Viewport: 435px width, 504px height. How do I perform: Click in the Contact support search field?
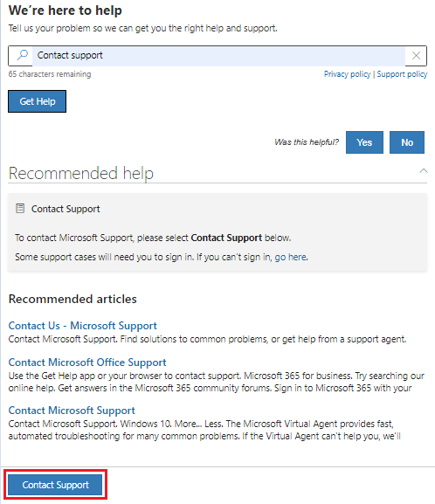[218, 56]
